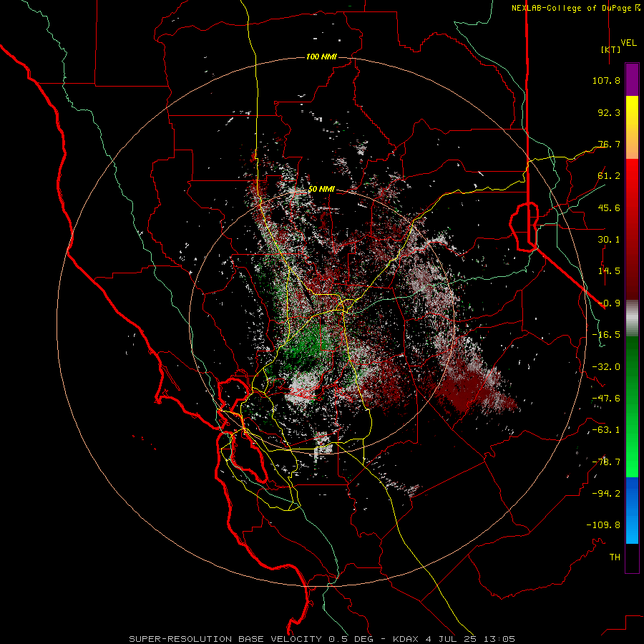Select the 30.1 scale value

click(609, 240)
